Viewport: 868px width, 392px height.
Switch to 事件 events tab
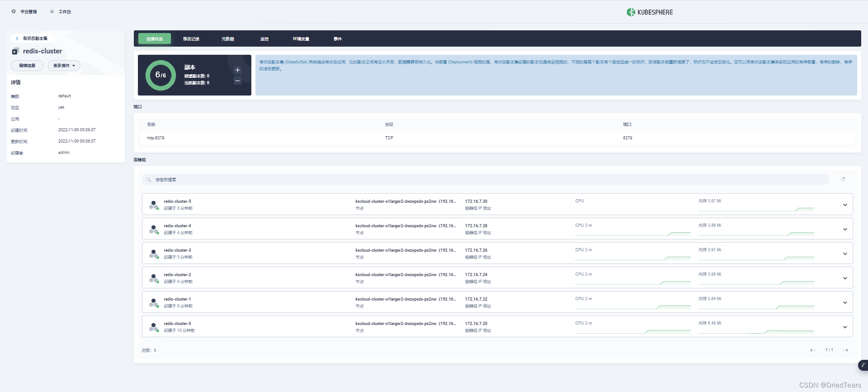338,39
